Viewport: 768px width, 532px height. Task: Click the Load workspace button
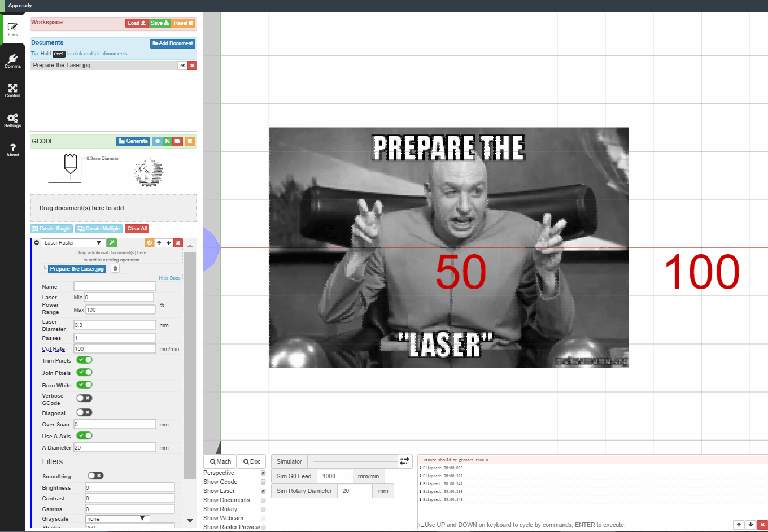tap(137, 23)
